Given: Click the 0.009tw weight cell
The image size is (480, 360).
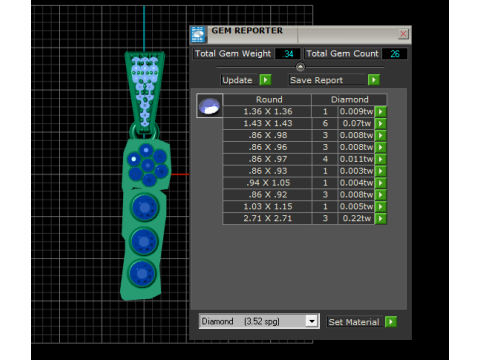Looking at the screenshot, I should point(356,111).
